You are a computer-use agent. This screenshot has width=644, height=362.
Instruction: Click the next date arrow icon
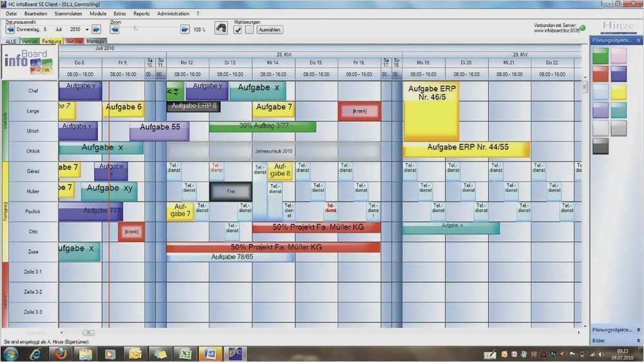click(x=96, y=30)
